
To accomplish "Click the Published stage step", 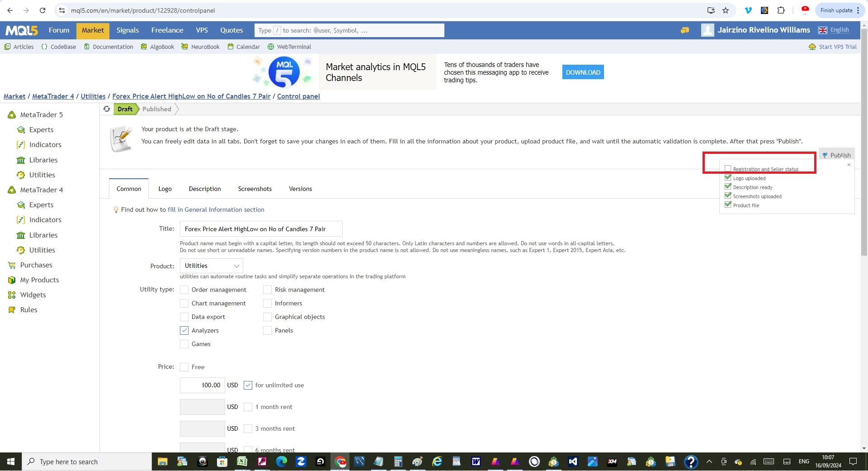I will pos(157,109).
